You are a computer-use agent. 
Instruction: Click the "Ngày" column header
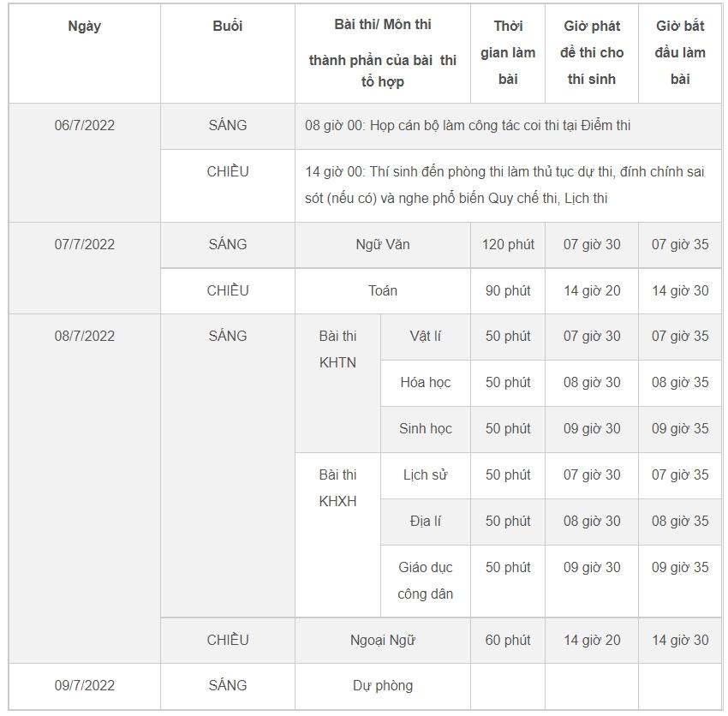(84, 27)
